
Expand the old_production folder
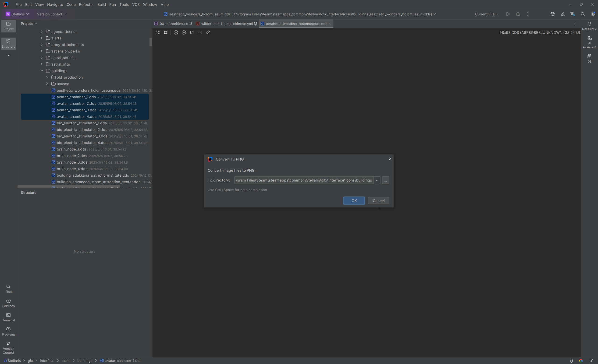[47, 77]
